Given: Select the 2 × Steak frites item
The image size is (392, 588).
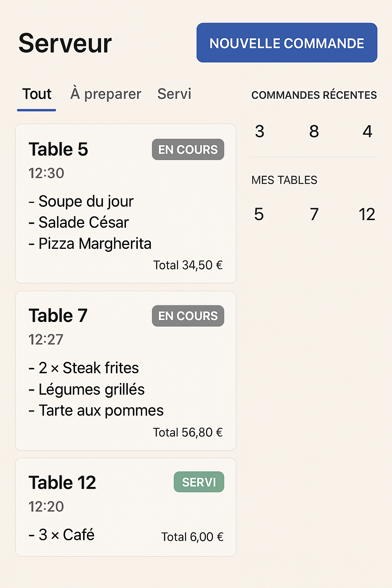Looking at the screenshot, I should click(84, 368).
